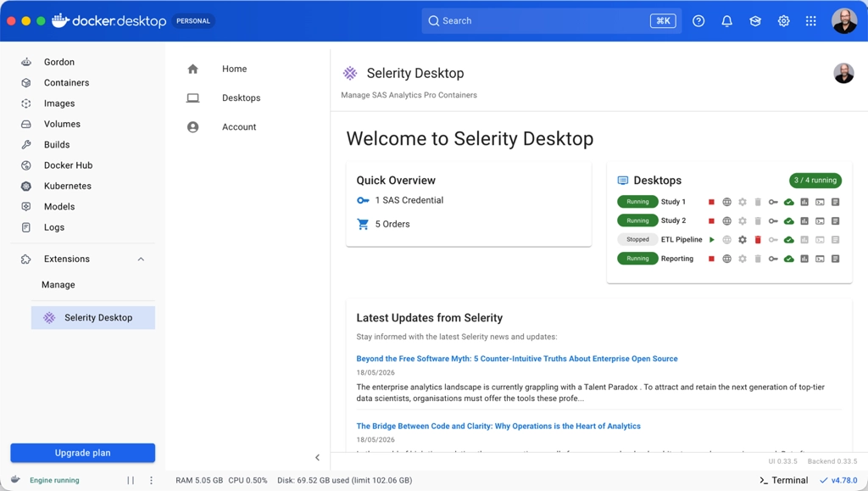
Task: Click the key icon for Study 1
Action: pos(773,202)
